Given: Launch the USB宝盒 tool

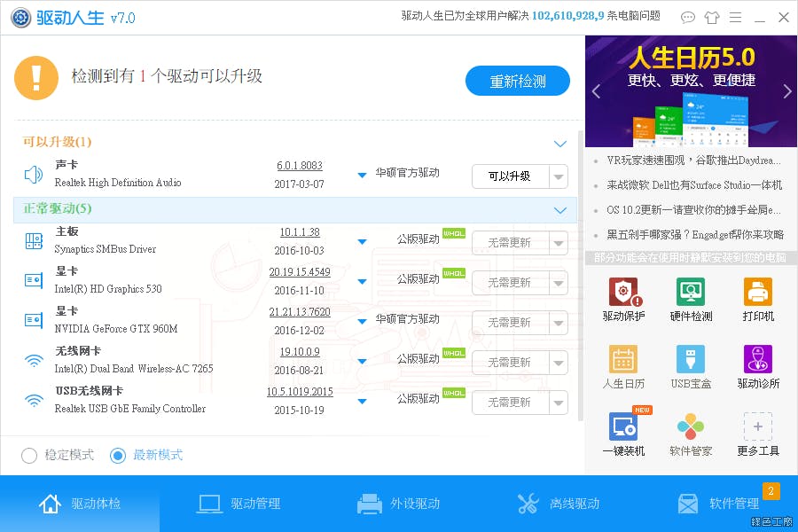Looking at the screenshot, I should click(x=691, y=366).
